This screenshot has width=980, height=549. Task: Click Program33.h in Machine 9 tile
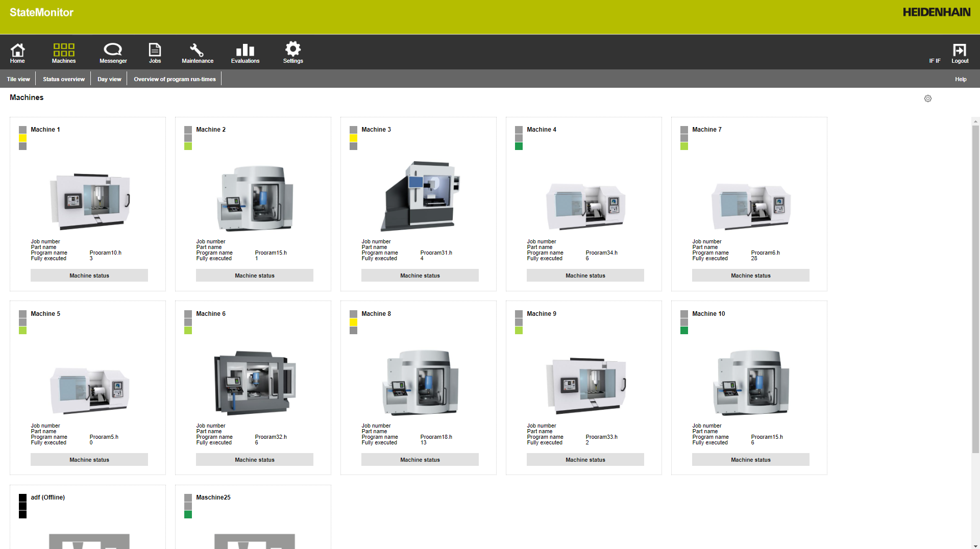pos(602,437)
